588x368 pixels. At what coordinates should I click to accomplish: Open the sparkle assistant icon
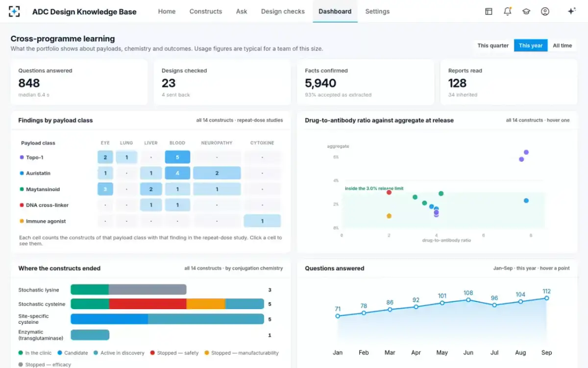571,11
